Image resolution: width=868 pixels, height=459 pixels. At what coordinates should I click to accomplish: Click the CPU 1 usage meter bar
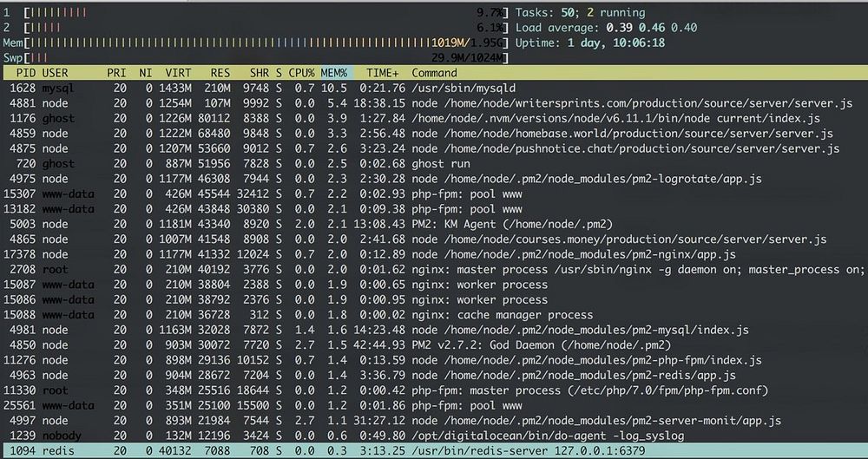tap(266, 12)
